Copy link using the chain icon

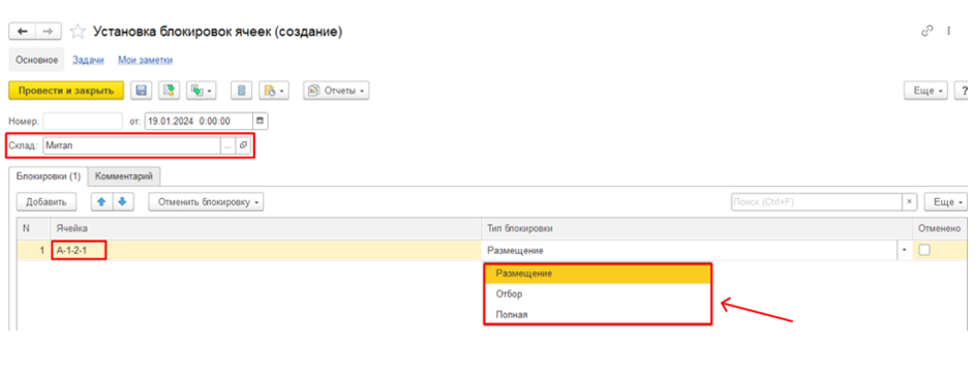click(x=927, y=31)
